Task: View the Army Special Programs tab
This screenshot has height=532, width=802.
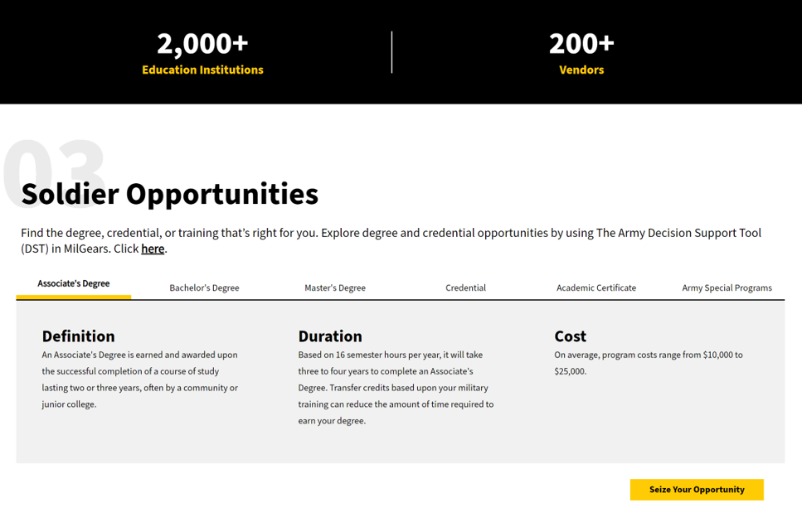Action: 727,288
